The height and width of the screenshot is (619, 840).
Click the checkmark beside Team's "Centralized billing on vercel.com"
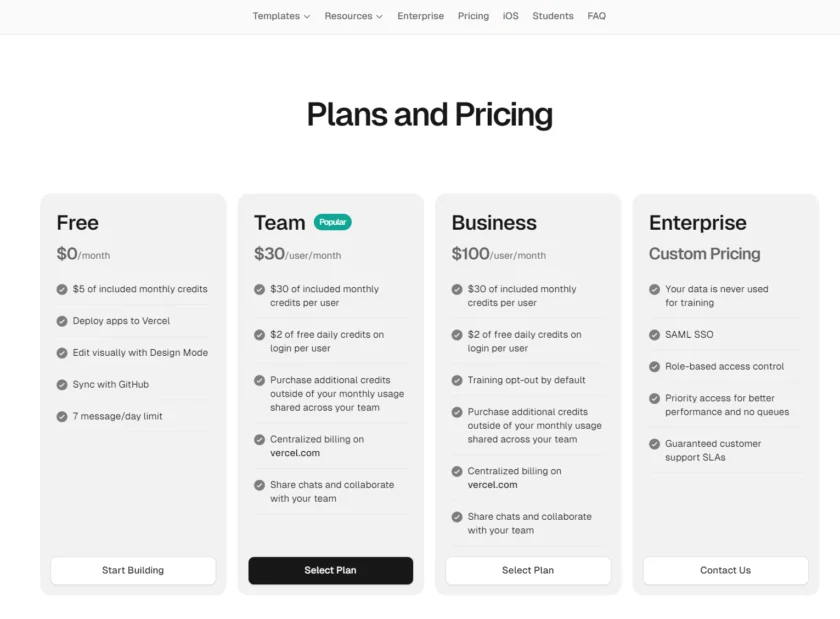(258, 438)
